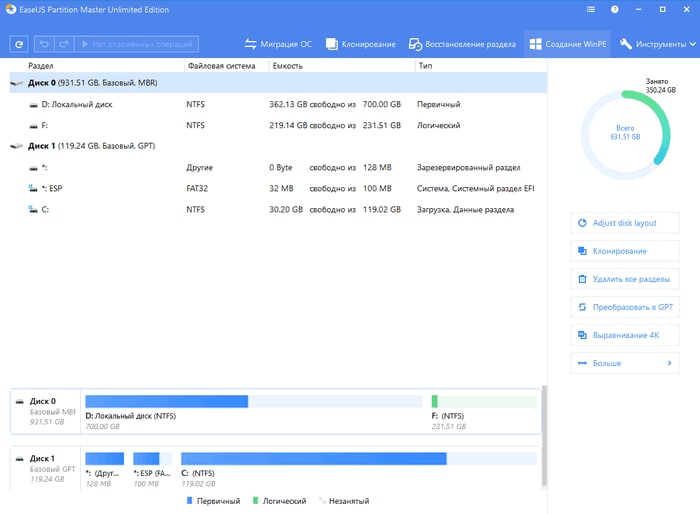Screen dimensions: 700x514
Task: Click the undo arrow icon
Action: (44, 44)
